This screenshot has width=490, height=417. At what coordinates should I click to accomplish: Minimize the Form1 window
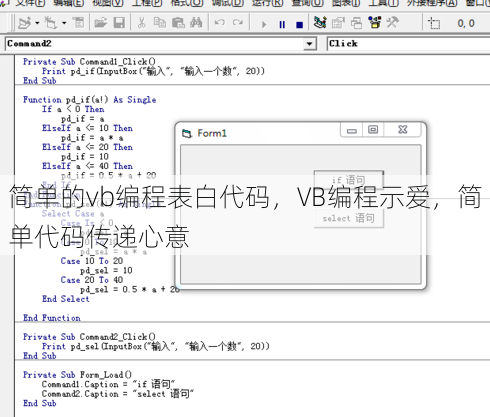(352, 130)
